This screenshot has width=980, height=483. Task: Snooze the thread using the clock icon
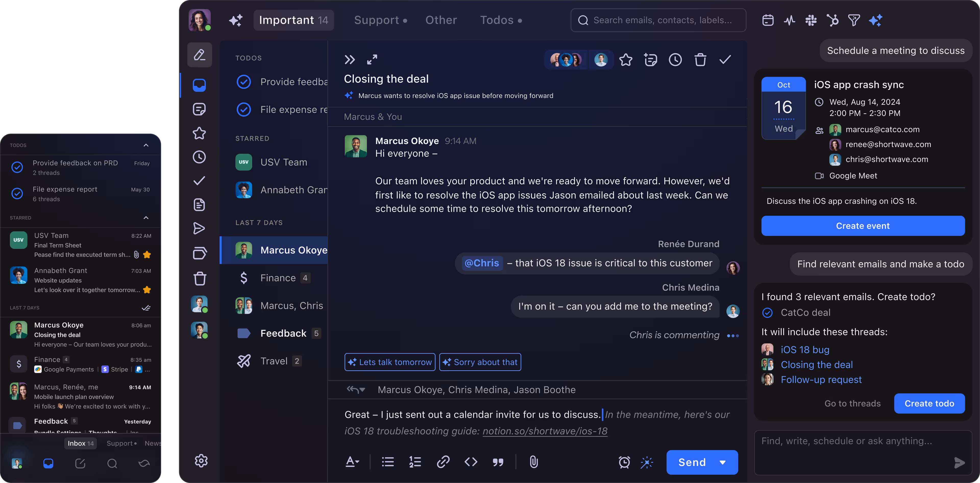click(675, 60)
